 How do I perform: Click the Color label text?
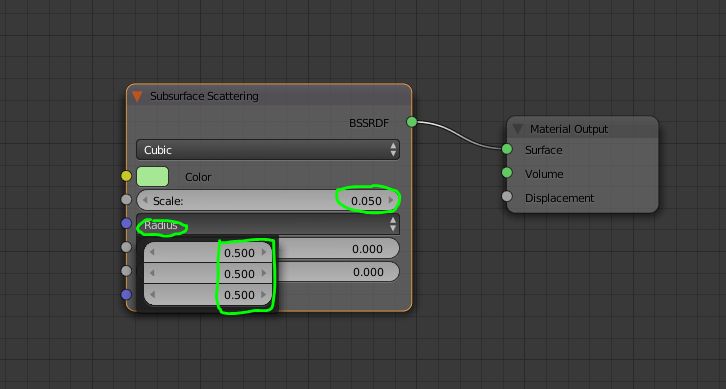198,177
